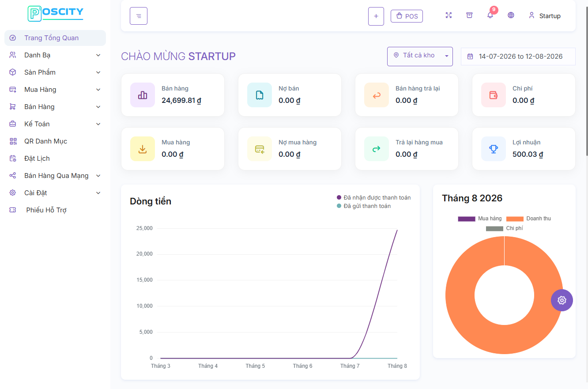Click the Lợi nhuận trophy icon
588x389 pixels.
(494, 149)
